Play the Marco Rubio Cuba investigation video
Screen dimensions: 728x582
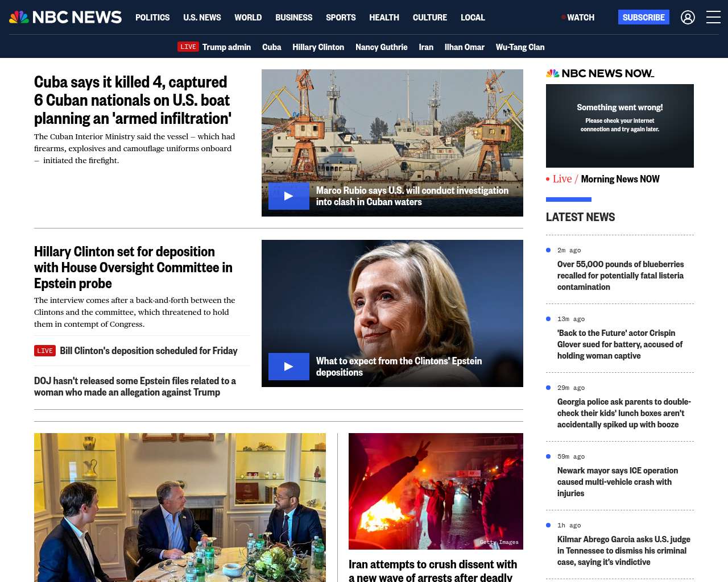click(289, 196)
